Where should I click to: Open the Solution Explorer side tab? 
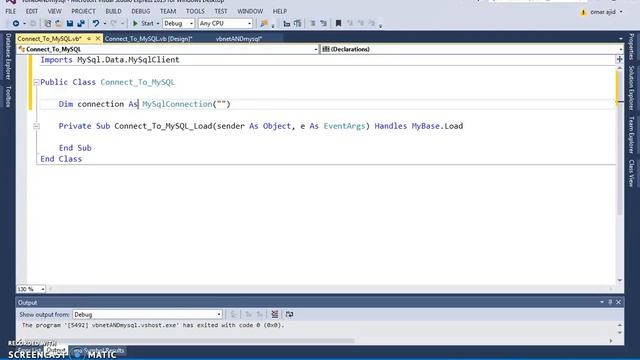click(631, 87)
